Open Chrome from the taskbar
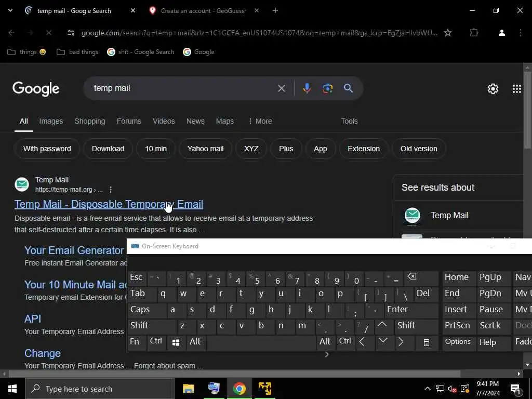The width and height of the screenshot is (532, 399). (239, 389)
